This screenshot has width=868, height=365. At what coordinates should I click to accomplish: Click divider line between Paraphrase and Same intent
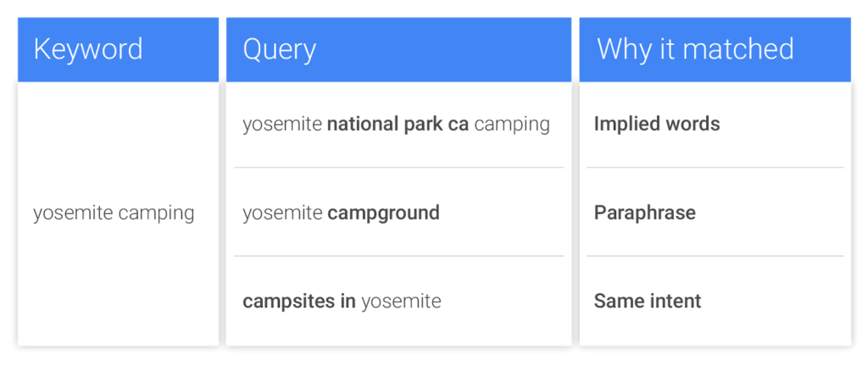point(715,256)
